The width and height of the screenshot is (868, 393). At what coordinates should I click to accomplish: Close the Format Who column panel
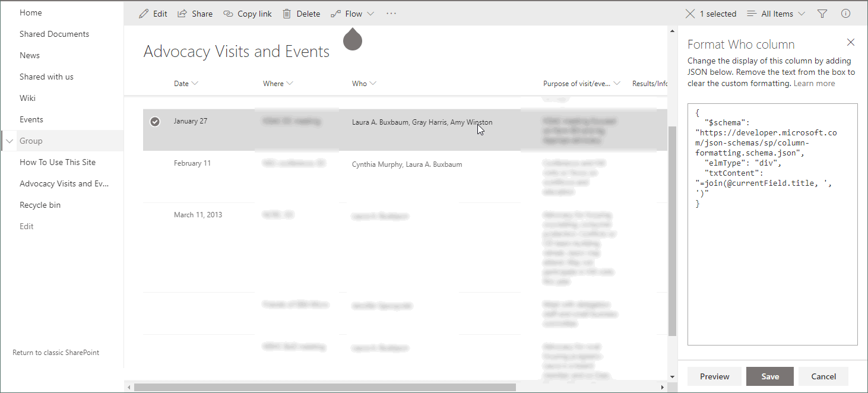click(851, 42)
